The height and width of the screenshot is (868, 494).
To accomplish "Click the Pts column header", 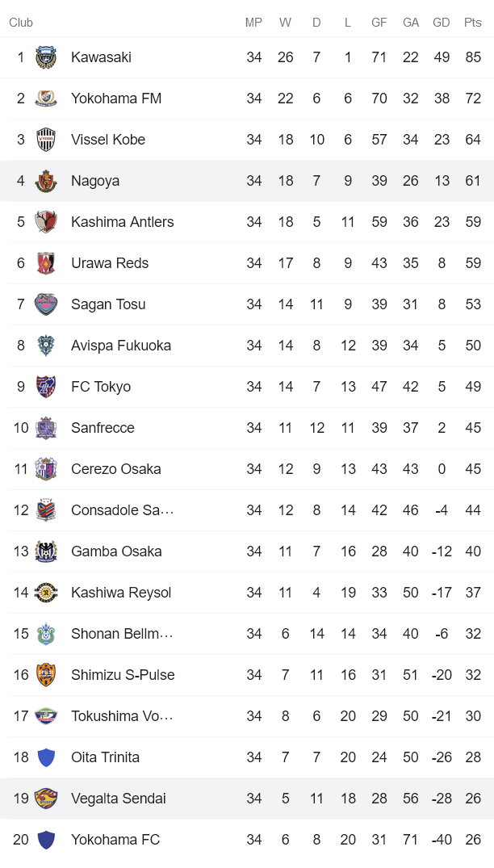I will [473, 23].
